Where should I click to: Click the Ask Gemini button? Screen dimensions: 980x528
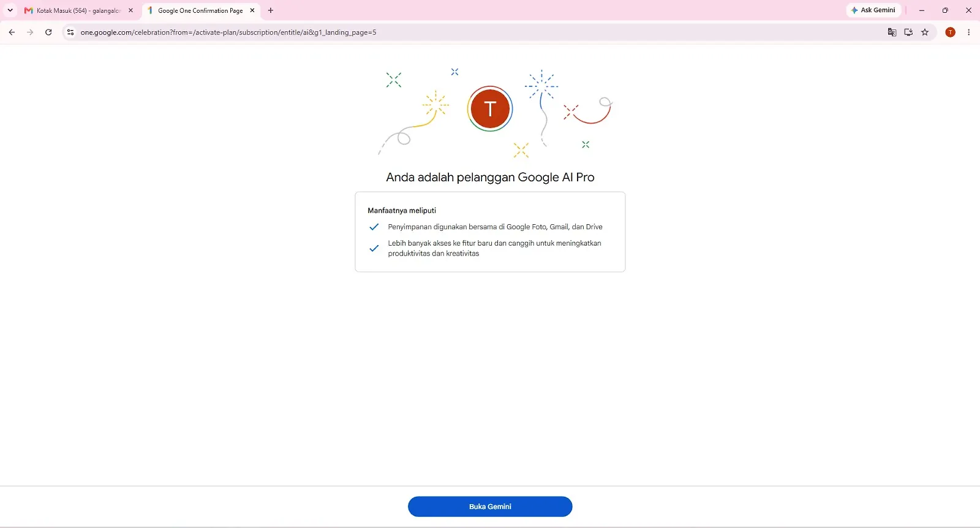[x=873, y=10]
